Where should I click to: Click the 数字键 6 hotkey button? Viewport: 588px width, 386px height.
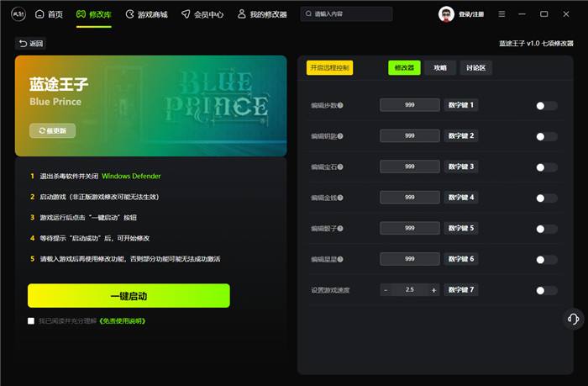pos(461,259)
